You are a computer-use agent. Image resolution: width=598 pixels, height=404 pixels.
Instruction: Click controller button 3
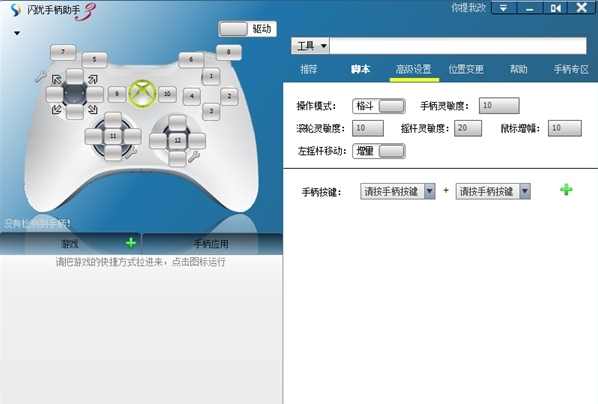[x=211, y=111]
